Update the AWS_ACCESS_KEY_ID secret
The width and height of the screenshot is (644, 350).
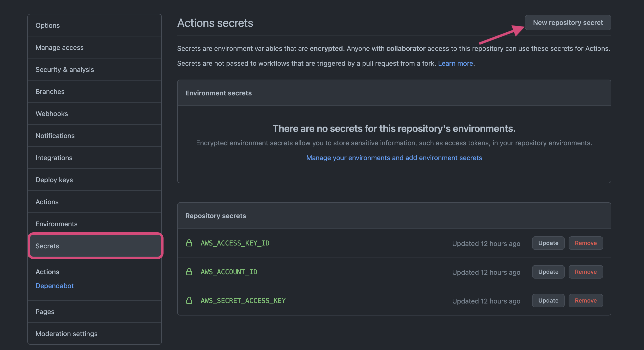point(548,243)
